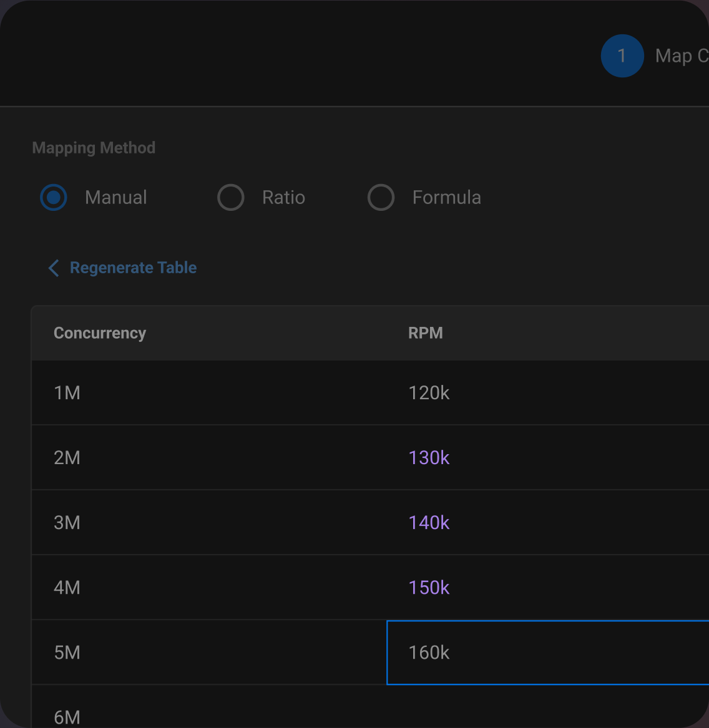Image resolution: width=709 pixels, height=728 pixels.
Task: Select the 6M concurrency cell
Action: point(67,717)
